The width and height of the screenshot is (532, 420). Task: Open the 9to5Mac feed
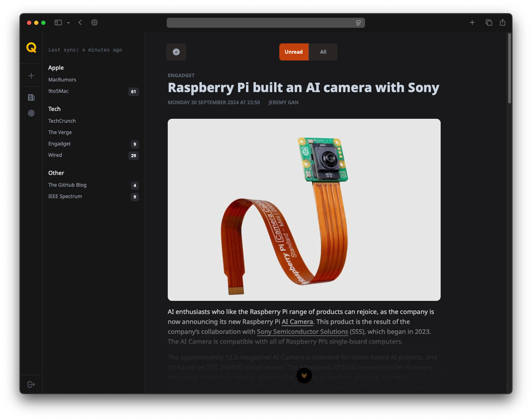(58, 91)
